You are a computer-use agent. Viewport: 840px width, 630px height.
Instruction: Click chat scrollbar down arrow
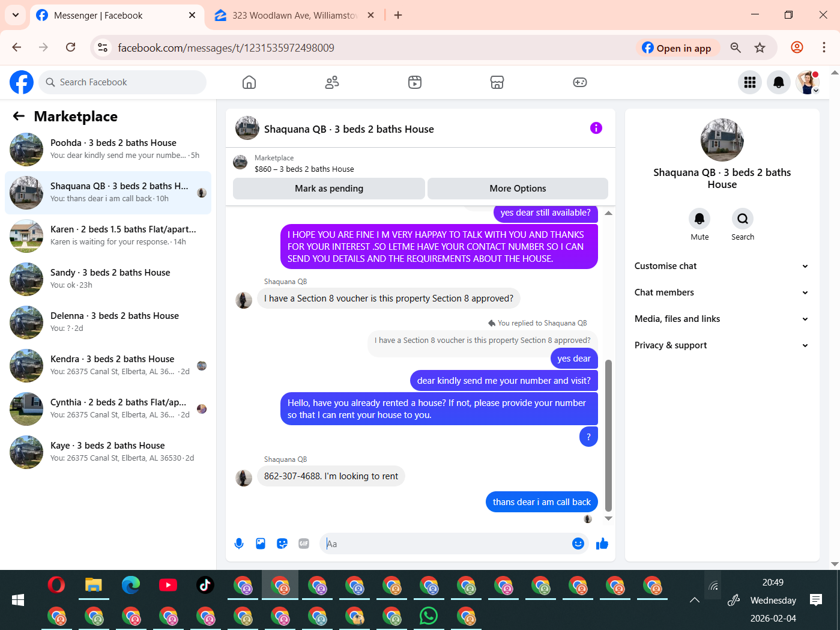pos(608,518)
